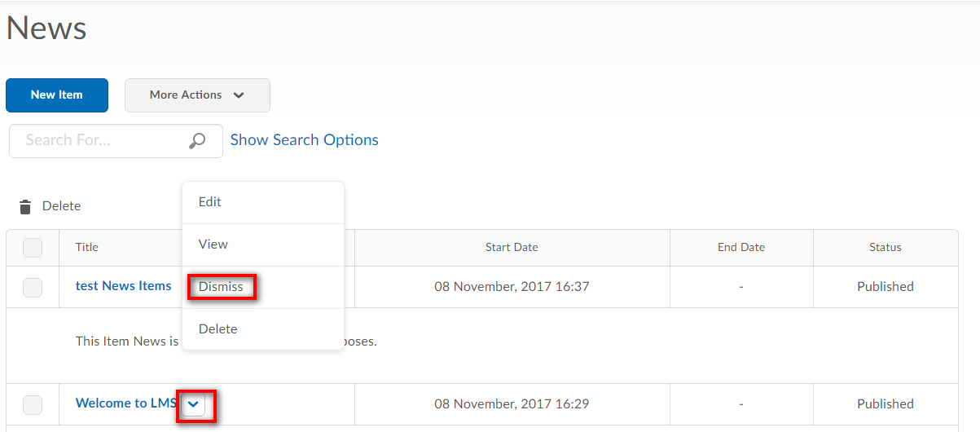Click the Title column header
The width and height of the screenshot is (980, 432).
[x=87, y=248]
